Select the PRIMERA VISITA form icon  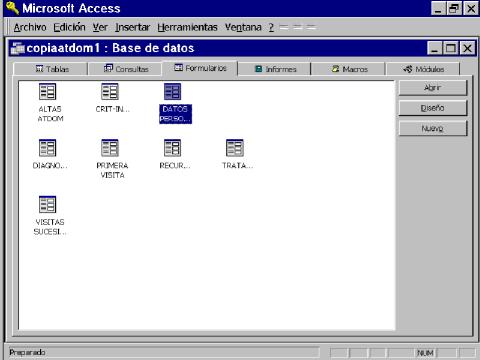pos(110,148)
